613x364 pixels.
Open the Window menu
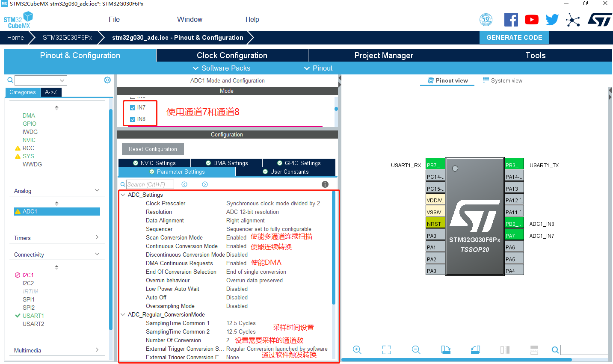190,19
